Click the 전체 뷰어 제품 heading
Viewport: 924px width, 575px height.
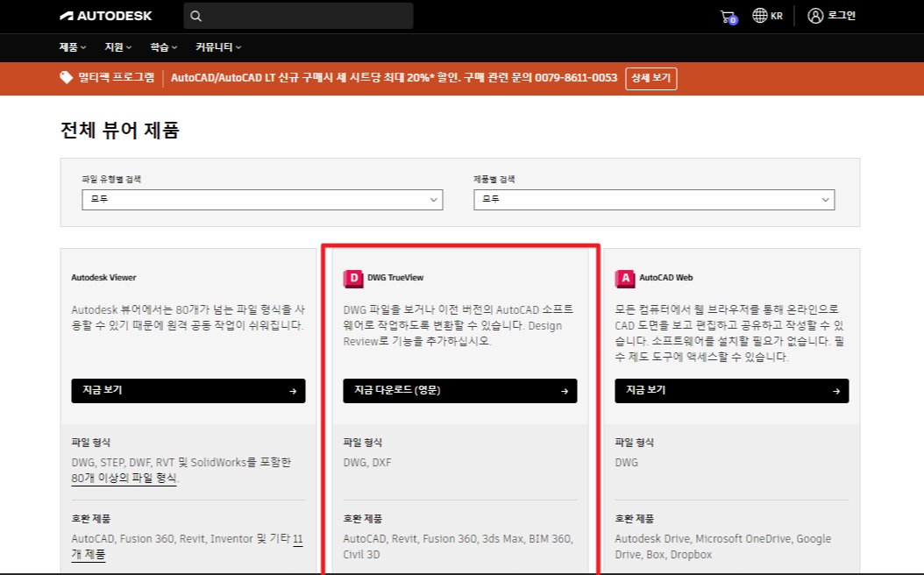click(x=119, y=131)
